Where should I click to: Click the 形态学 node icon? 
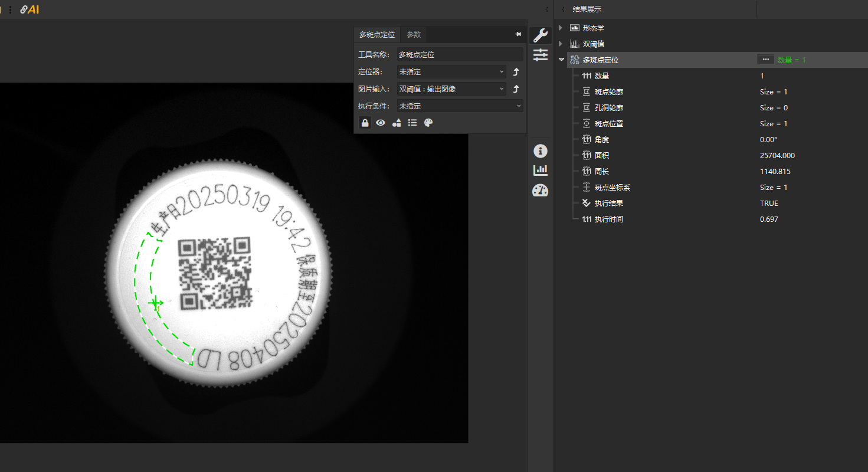(x=575, y=28)
